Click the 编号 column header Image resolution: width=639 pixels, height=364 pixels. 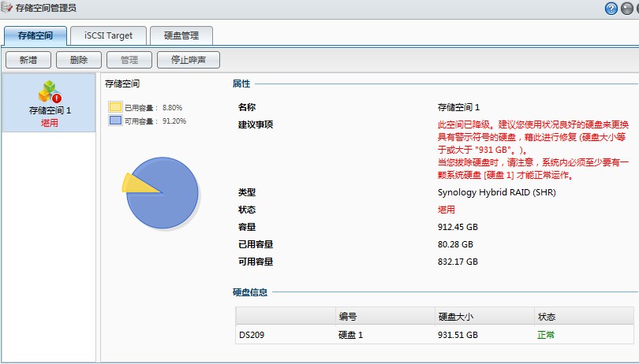tap(348, 316)
